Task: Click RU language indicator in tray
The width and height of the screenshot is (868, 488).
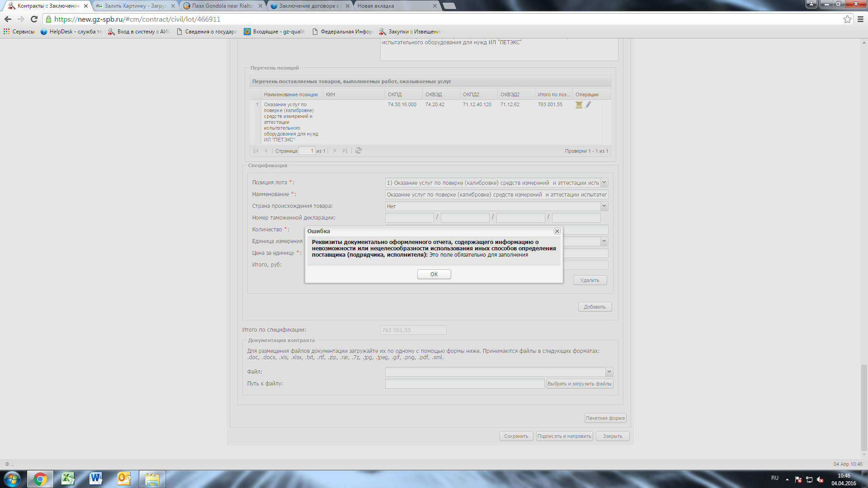Action: 775,478
